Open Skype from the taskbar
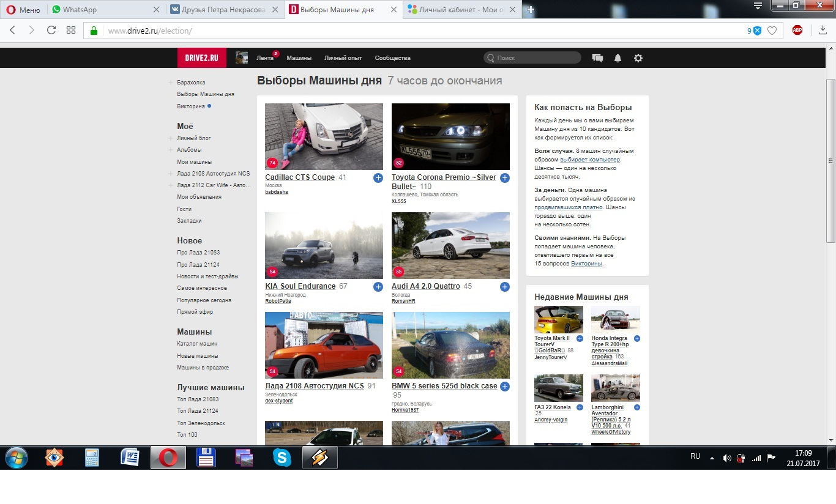 [x=282, y=458]
